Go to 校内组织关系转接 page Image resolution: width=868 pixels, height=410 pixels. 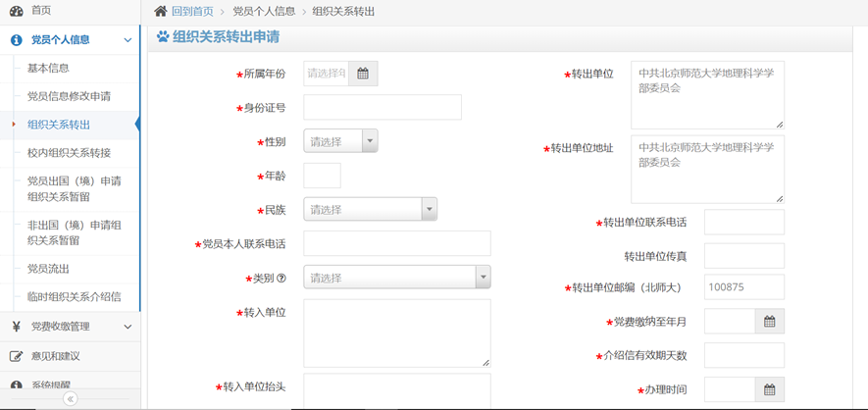[x=69, y=153]
